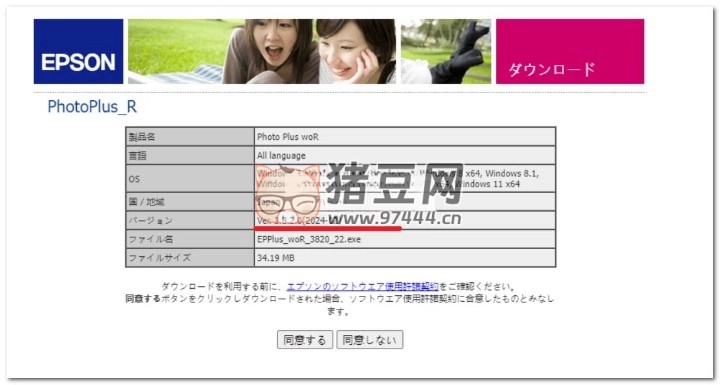Image resolution: width=720 pixels, height=385 pixels.
Task: Click the EPSON logo
Action: coord(79,51)
